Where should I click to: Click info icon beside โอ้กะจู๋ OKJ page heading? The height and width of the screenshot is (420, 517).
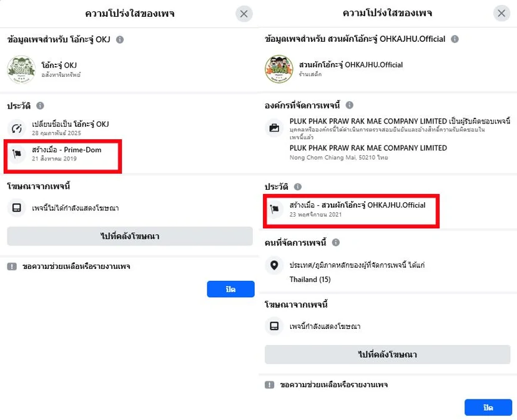(120, 39)
